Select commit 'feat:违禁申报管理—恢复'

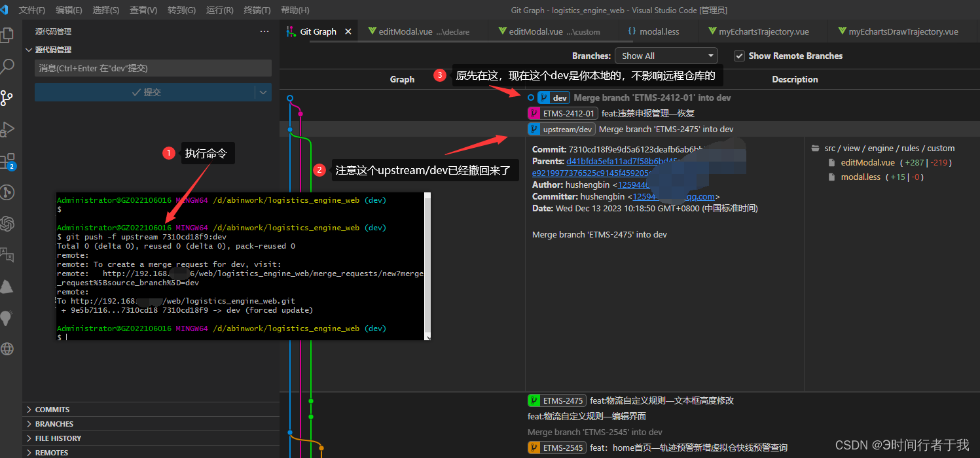pyautogui.click(x=647, y=113)
